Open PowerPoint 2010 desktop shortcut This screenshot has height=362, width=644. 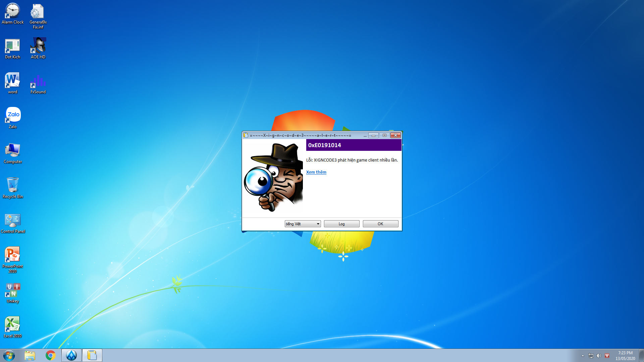[x=12, y=260]
